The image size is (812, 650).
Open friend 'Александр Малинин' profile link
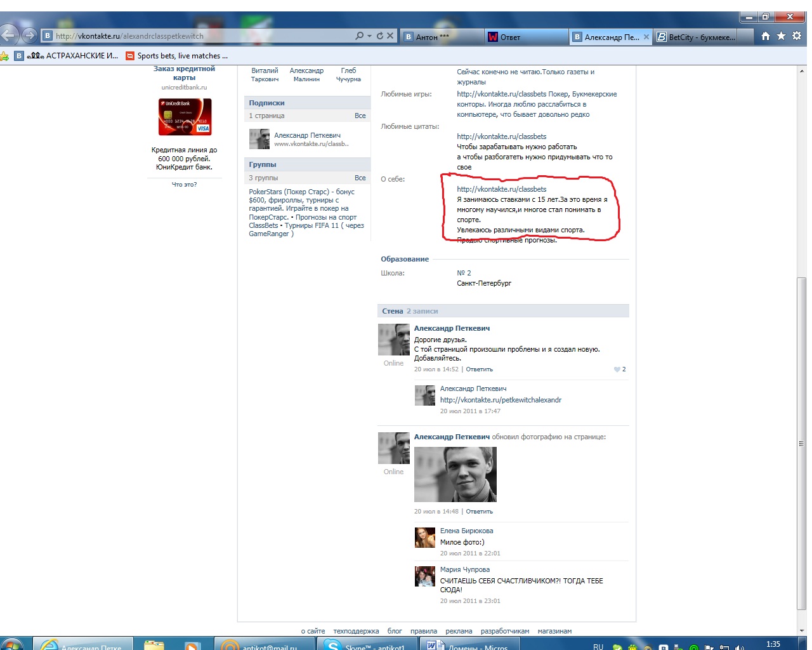click(x=306, y=75)
